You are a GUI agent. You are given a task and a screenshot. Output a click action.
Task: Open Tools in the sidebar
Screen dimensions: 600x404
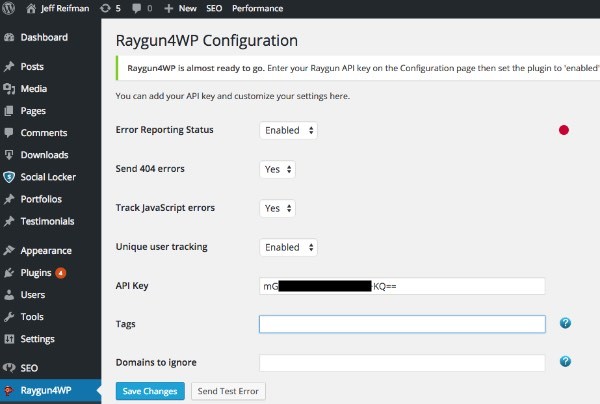click(32, 317)
